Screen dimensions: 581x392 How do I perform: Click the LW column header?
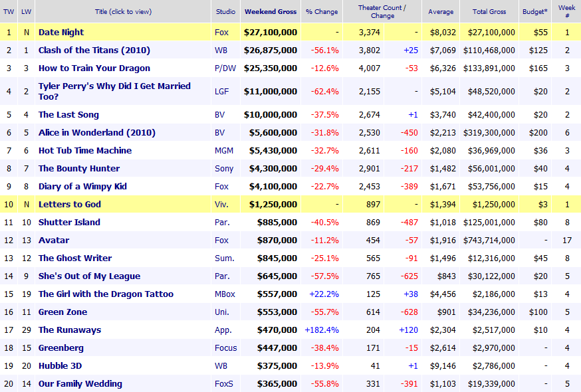point(27,11)
